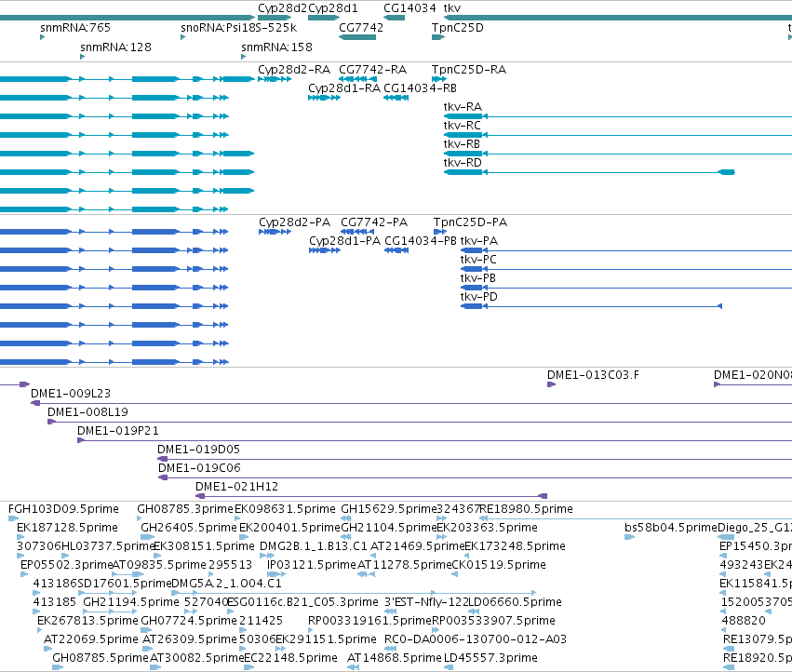
Task: Select BAC clone DME1-009L23
Action: pos(71,394)
